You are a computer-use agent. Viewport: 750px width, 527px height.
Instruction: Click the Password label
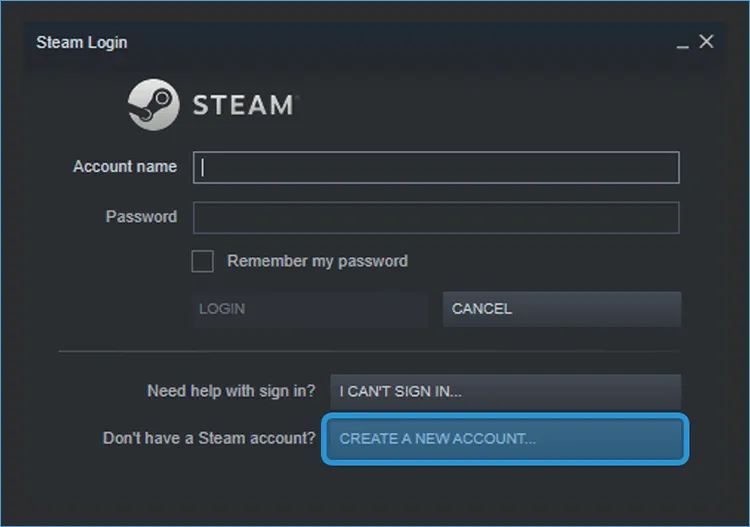click(141, 217)
